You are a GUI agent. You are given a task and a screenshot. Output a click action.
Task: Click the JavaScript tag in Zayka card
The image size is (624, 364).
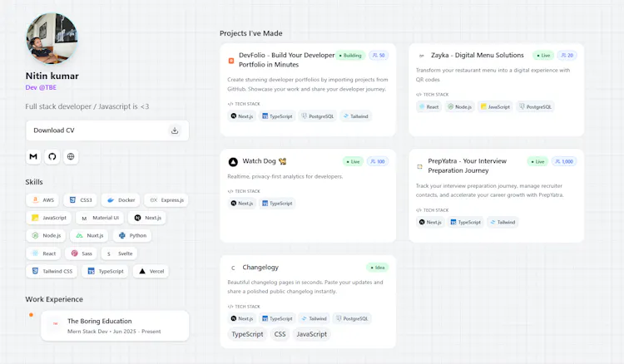click(x=495, y=106)
